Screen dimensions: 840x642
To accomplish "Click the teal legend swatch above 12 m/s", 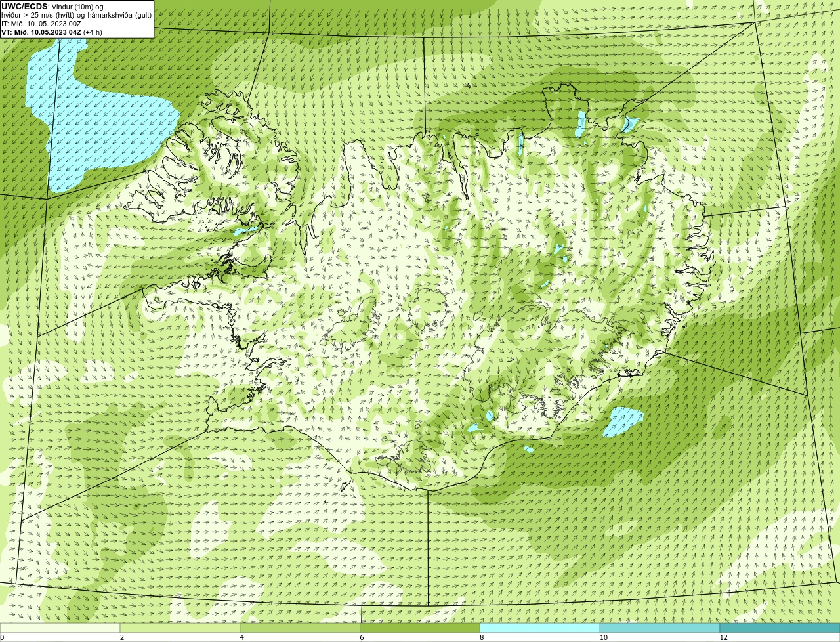I will point(780,628).
